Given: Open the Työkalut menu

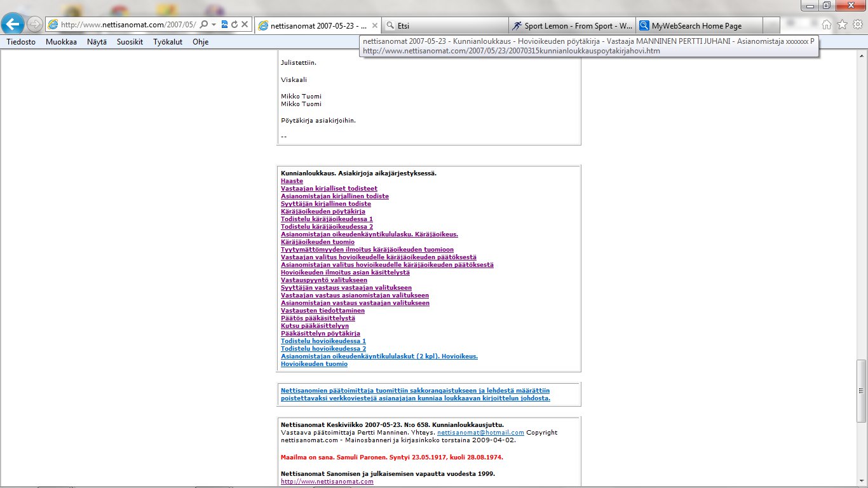Looking at the screenshot, I should tap(168, 42).
